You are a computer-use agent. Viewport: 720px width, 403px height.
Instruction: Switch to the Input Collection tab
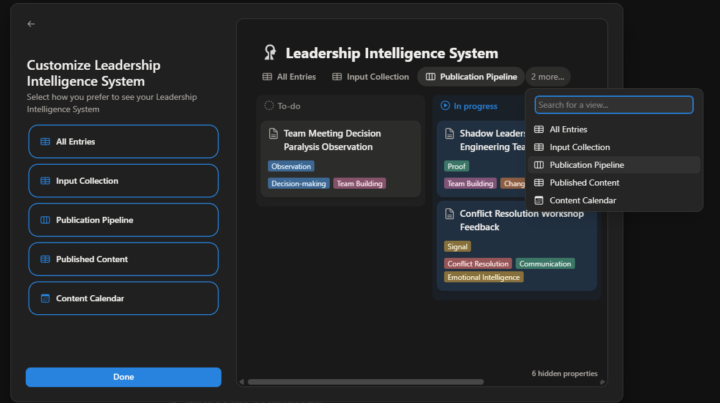click(371, 77)
